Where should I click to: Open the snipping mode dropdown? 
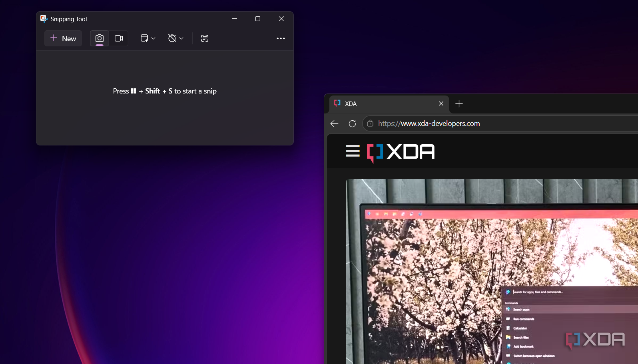tap(148, 38)
